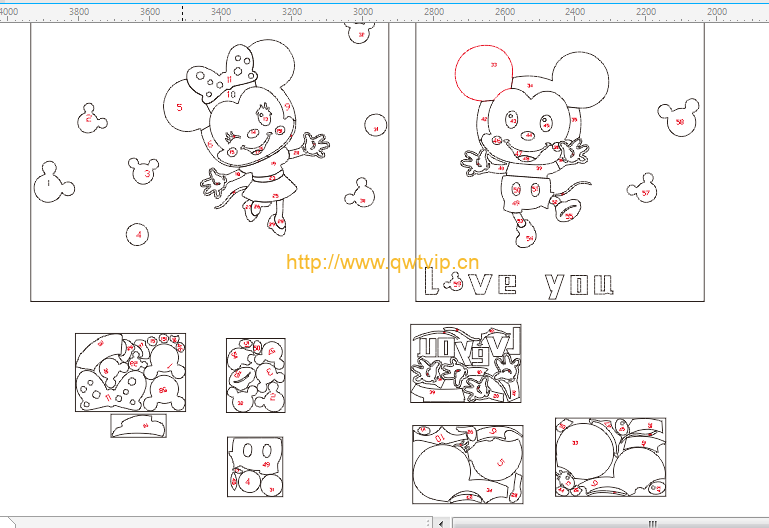Click the horizontal scrollbar thumb grip
The width and height of the screenshot is (769, 528).
click(652, 524)
